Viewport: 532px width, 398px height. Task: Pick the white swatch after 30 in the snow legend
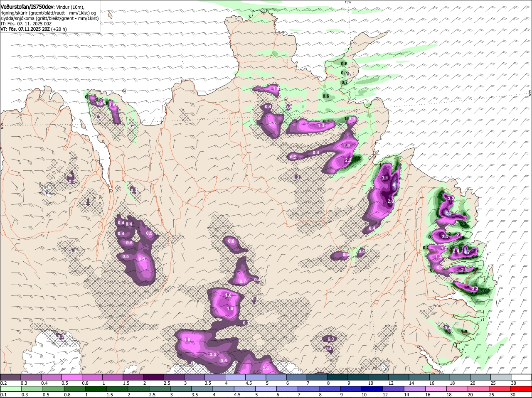point(521,377)
